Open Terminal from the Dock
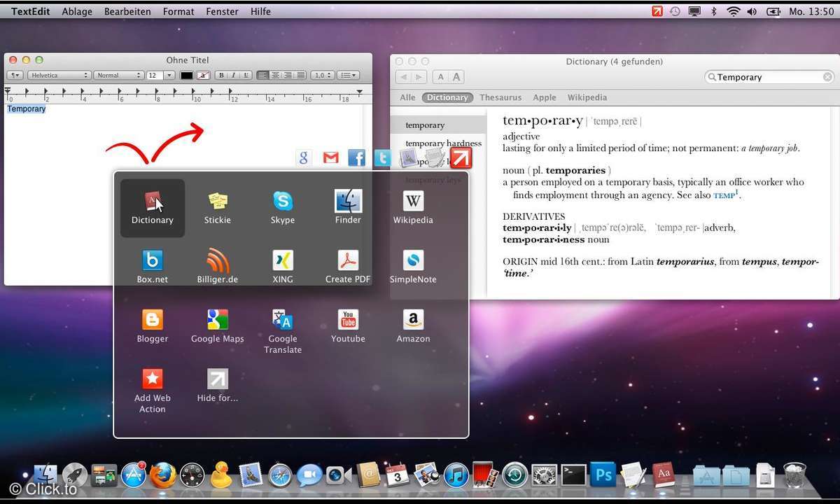The width and height of the screenshot is (840, 504). point(573,475)
